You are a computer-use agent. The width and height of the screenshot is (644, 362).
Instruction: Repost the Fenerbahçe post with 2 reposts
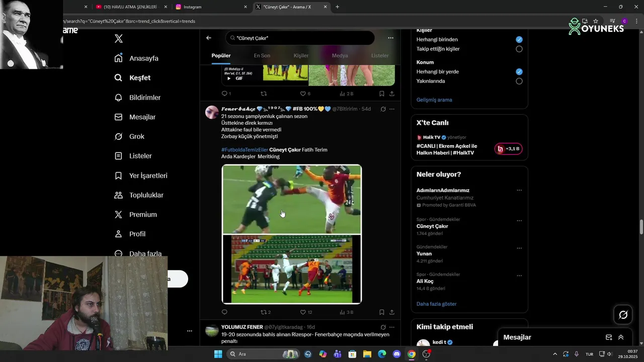click(266, 312)
